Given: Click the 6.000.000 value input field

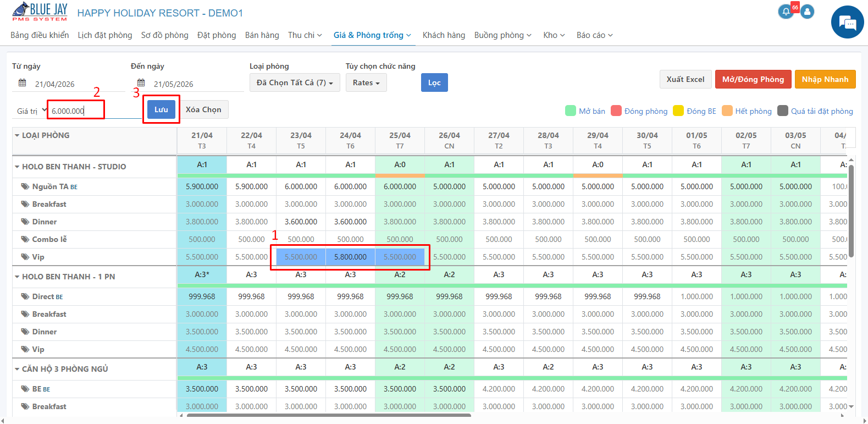Looking at the screenshot, I should (x=76, y=111).
